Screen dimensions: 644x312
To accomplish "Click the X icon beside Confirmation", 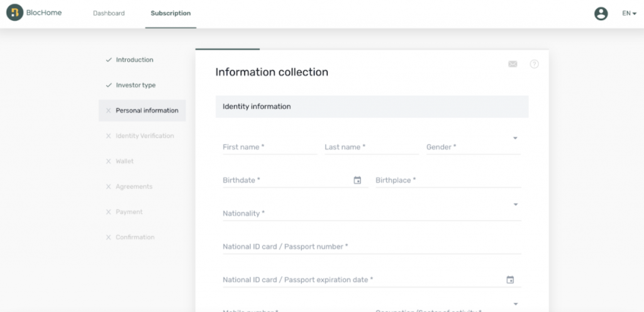I will click(108, 237).
